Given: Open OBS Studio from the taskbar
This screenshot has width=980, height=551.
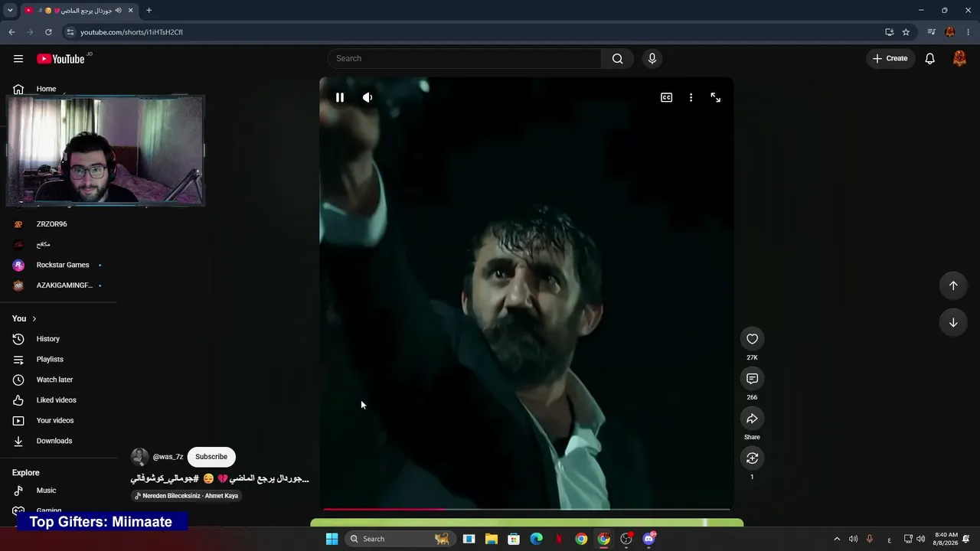Looking at the screenshot, I should [x=626, y=539].
